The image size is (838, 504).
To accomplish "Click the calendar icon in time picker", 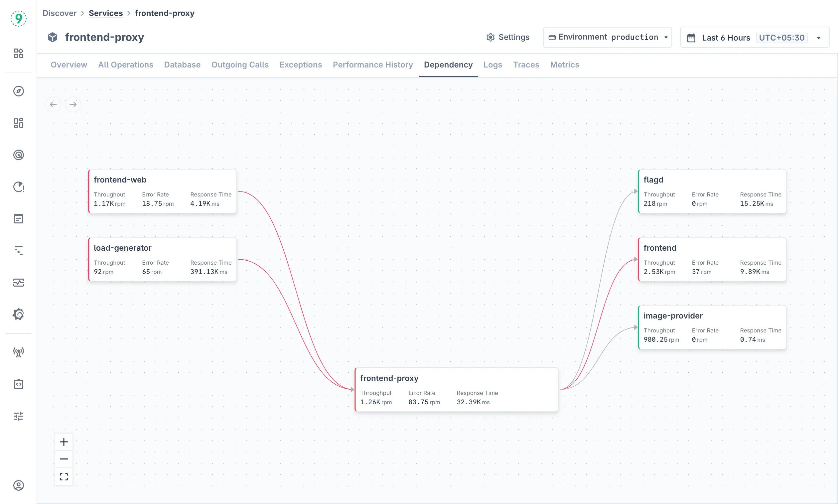I will (691, 38).
